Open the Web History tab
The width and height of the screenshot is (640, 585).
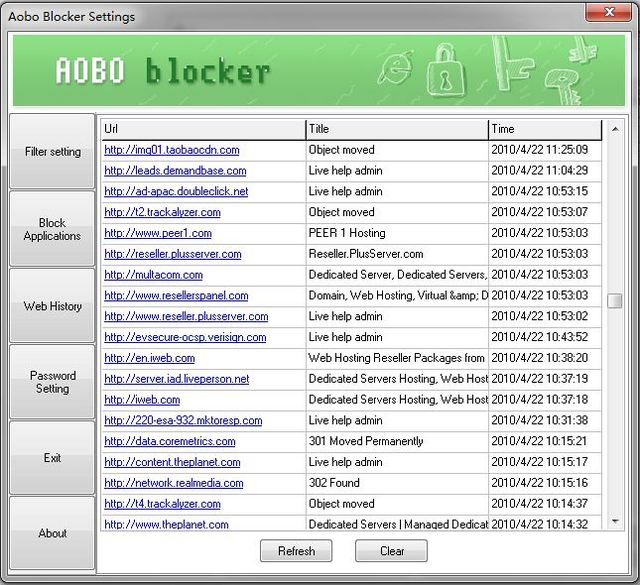pos(52,305)
